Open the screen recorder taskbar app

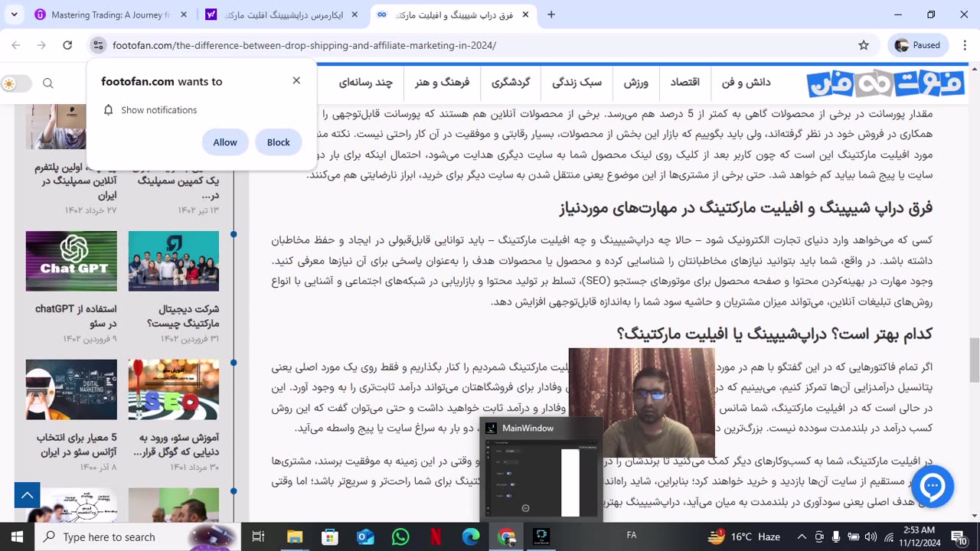pos(541,537)
